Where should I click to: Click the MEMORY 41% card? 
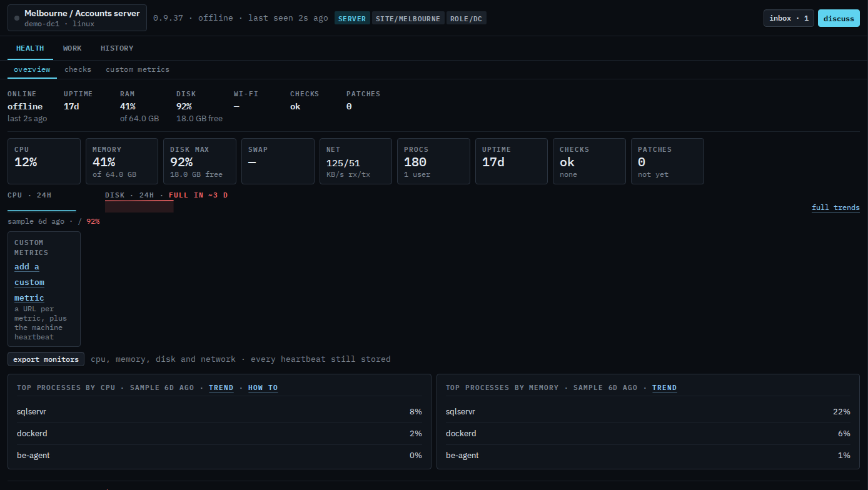coord(122,161)
